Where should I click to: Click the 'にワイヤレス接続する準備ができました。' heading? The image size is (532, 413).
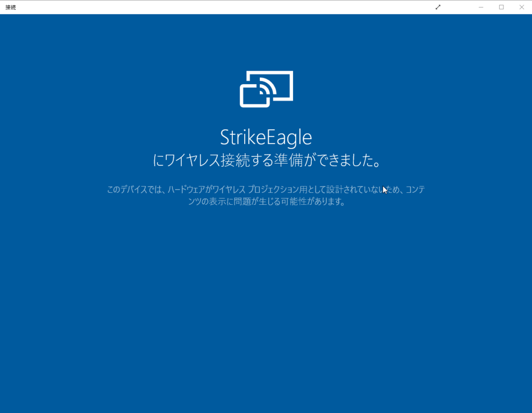click(x=267, y=160)
